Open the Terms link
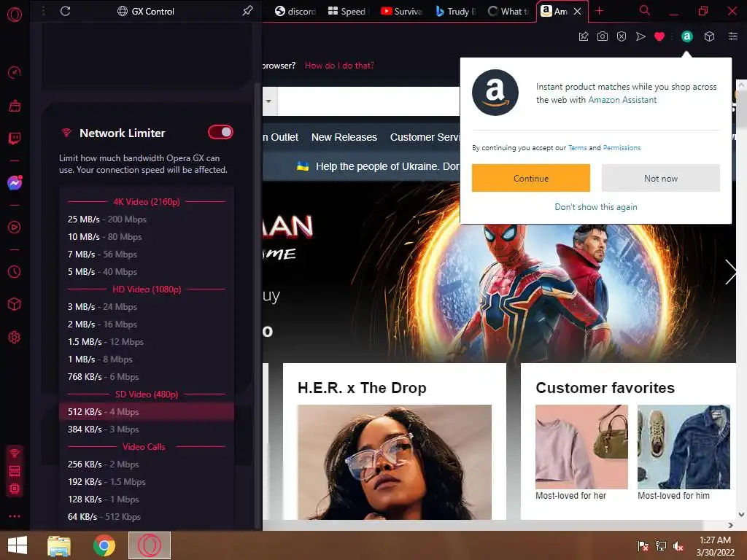The width and height of the screenshot is (747, 560). click(x=578, y=147)
